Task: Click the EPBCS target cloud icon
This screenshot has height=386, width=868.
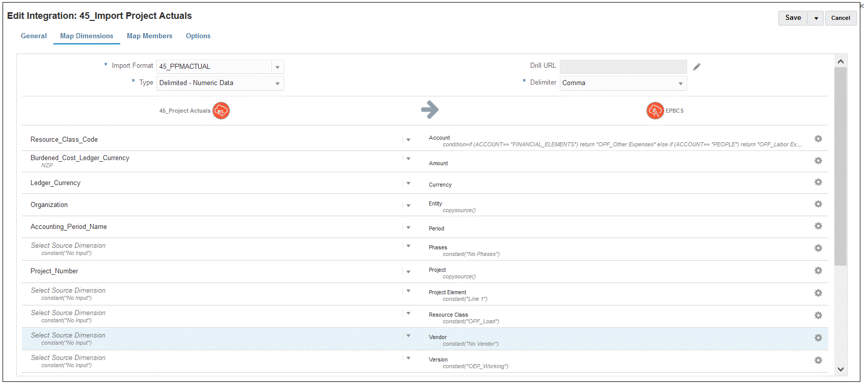Action: tap(655, 110)
